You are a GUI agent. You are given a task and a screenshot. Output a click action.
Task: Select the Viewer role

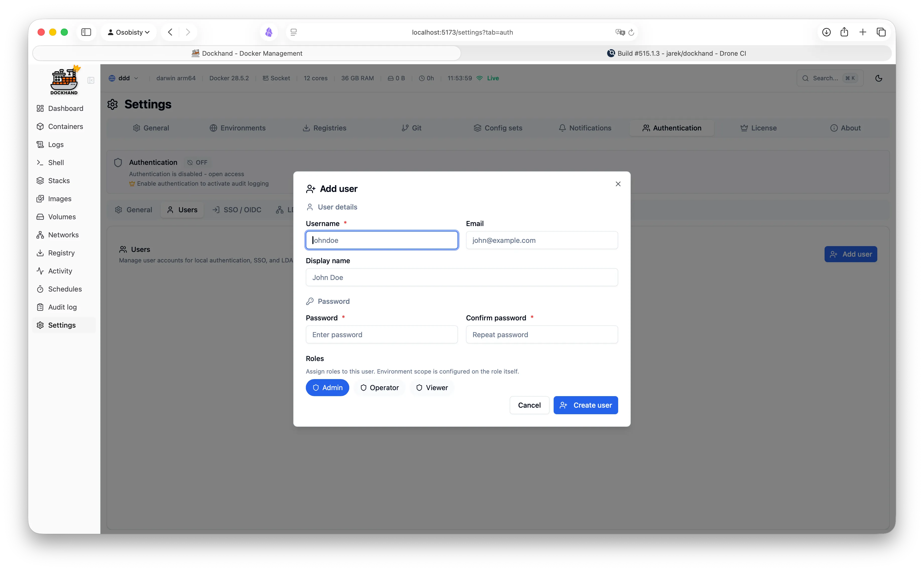pos(432,387)
